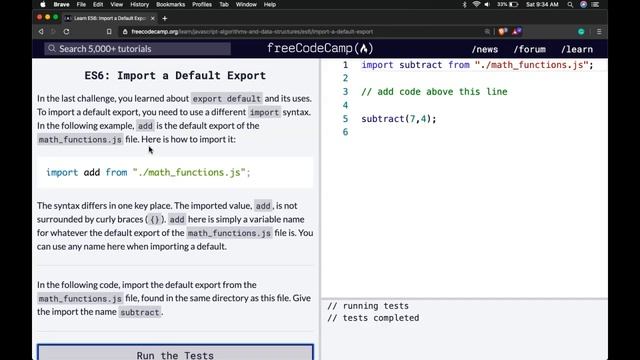This screenshot has width=640, height=360.
Task: Open Spotlight search icon
Action: click(x=570, y=4)
